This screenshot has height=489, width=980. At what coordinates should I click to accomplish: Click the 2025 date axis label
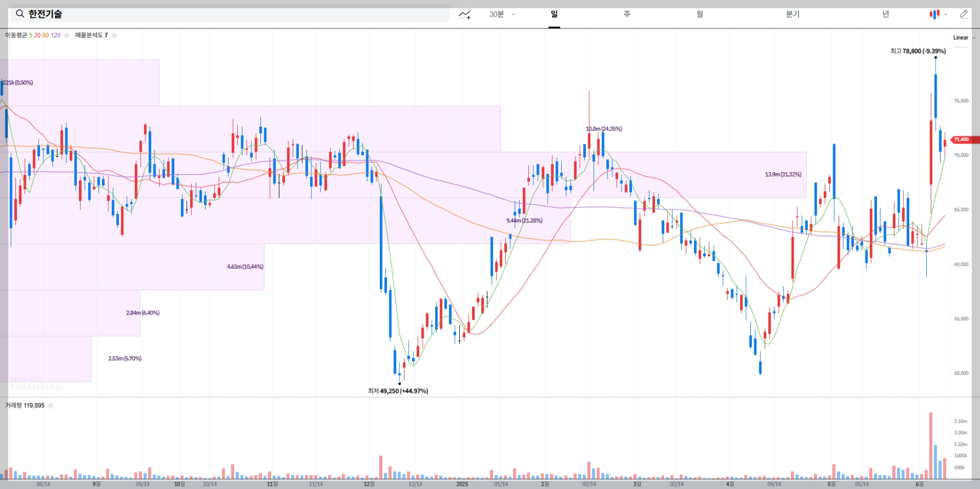[x=462, y=484]
